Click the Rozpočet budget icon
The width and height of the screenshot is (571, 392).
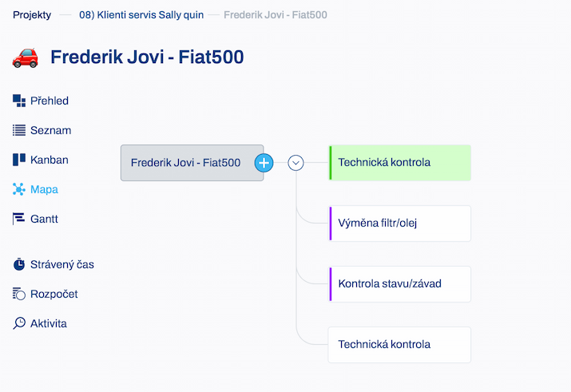(x=19, y=293)
